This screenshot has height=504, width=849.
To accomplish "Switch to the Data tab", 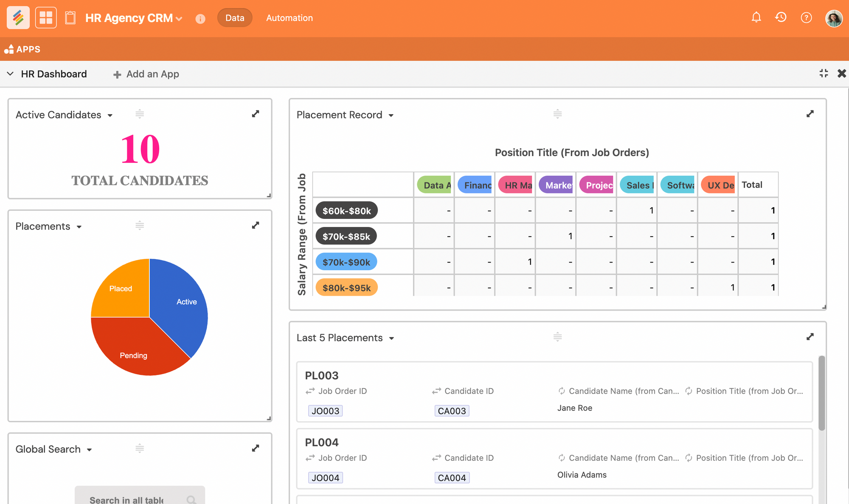I will (235, 18).
